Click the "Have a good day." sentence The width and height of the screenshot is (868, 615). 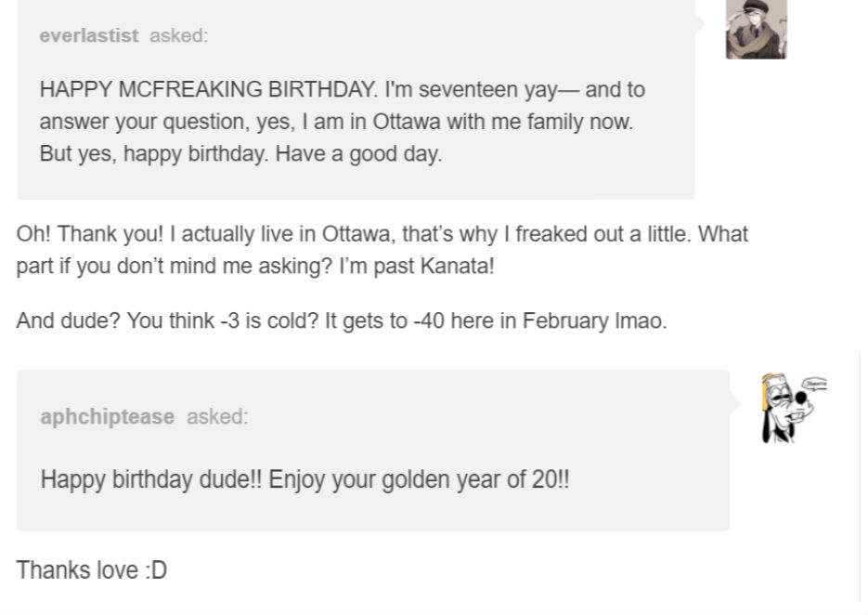[358, 153]
